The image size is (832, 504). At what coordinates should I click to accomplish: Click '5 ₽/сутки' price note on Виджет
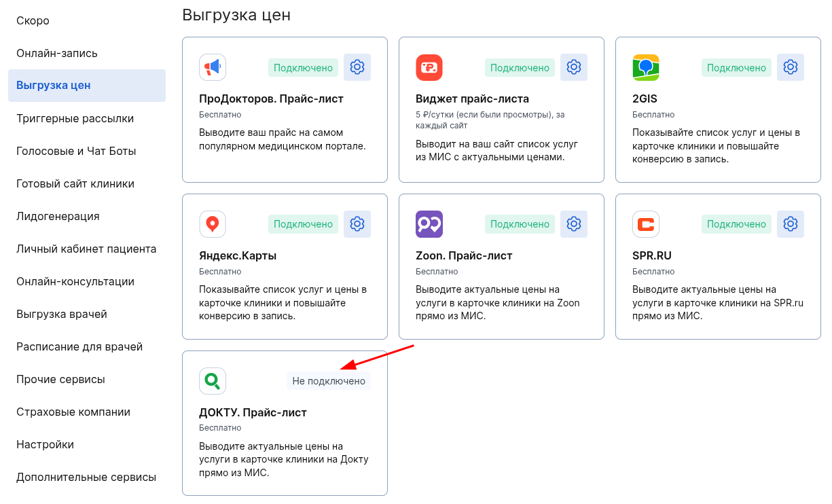(x=490, y=120)
